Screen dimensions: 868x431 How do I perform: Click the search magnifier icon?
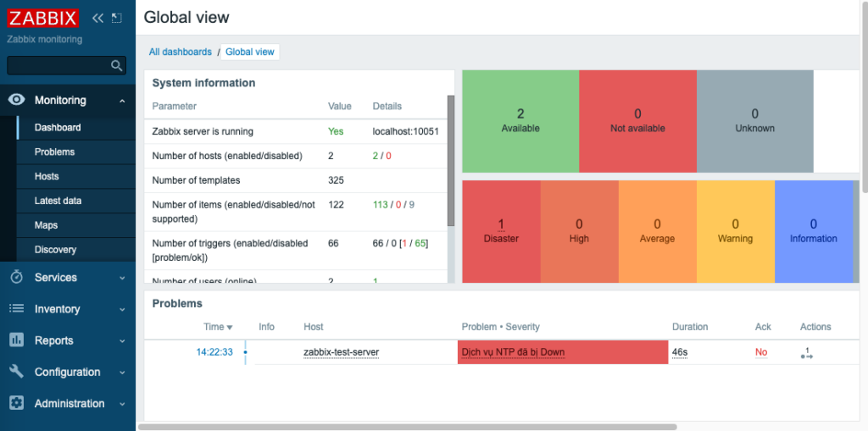coord(116,65)
